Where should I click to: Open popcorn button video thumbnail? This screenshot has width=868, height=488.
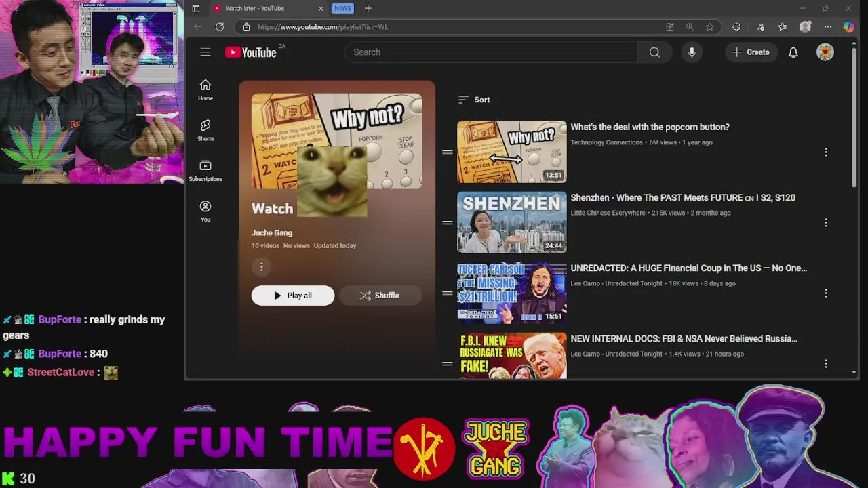point(512,152)
